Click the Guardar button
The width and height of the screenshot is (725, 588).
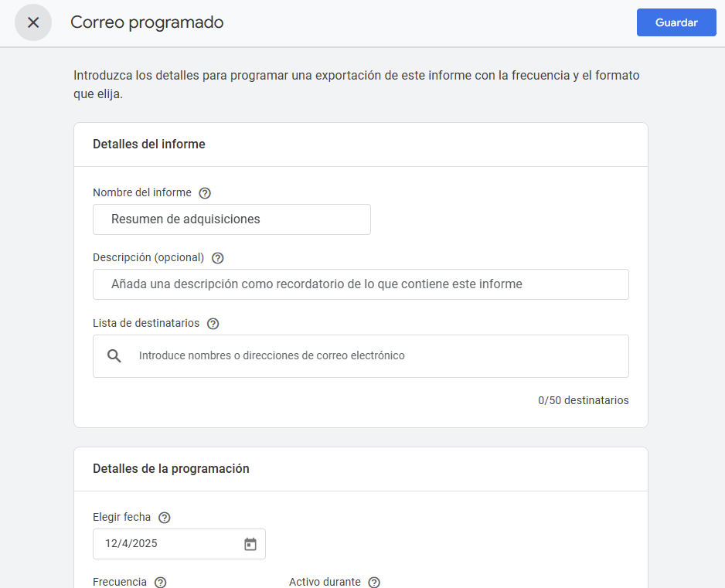pyautogui.click(x=676, y=22)
